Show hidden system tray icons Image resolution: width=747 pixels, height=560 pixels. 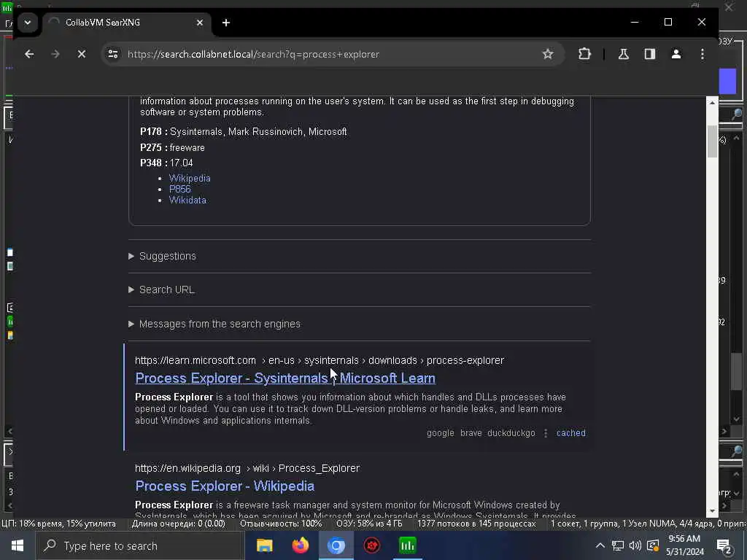[x=600, y=545]
